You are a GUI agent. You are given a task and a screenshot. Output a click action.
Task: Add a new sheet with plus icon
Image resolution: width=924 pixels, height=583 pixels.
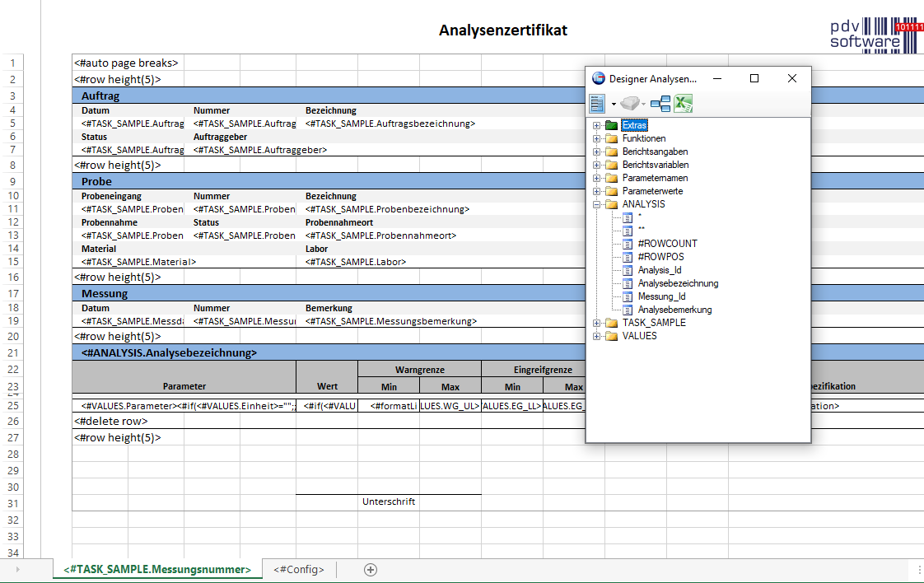[371, 569]
